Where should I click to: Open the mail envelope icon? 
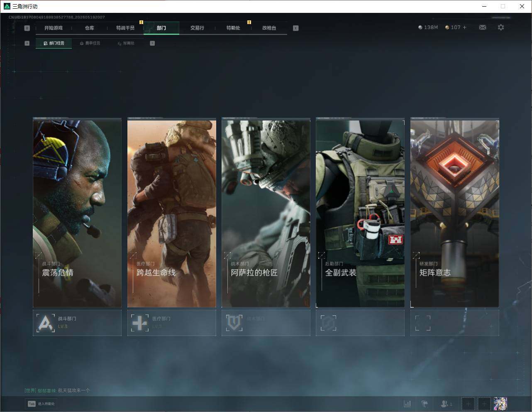click(483, 27)
